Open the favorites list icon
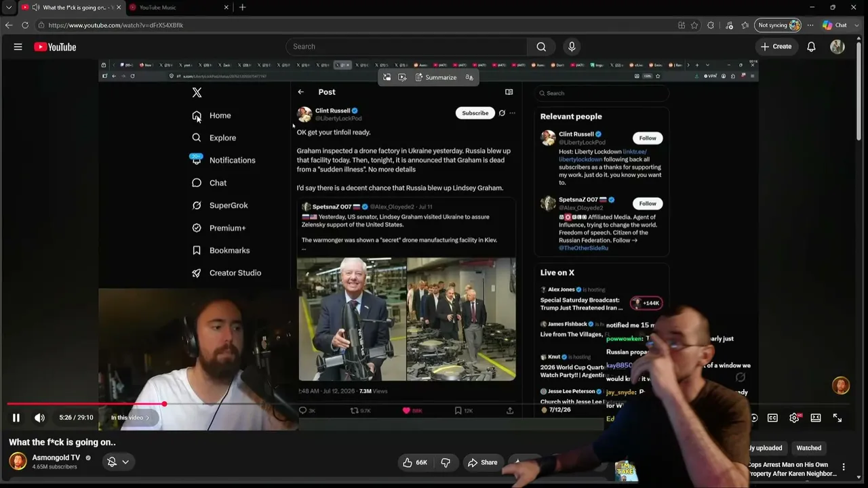Viewport: 868px width, 488px height. click(745, 25)
